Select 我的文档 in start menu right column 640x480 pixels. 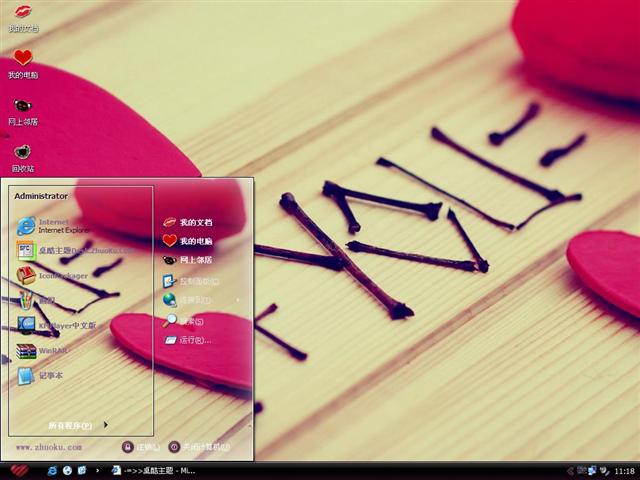pos(188,222)
